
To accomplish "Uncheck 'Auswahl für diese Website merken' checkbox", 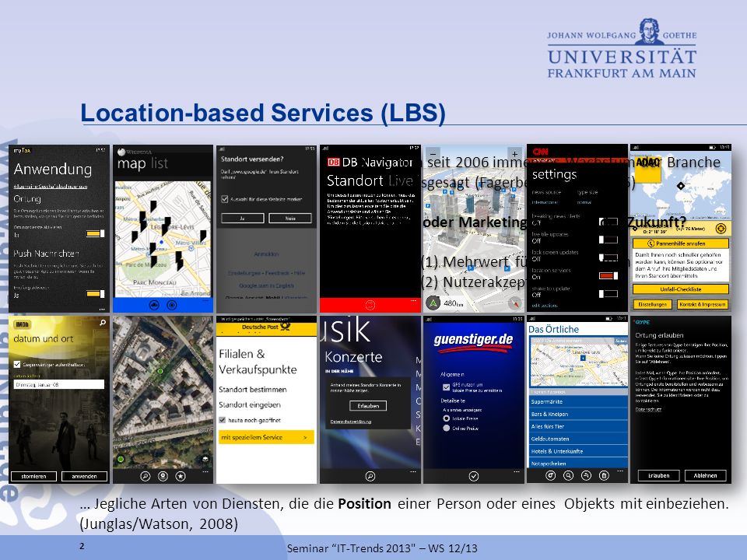I will [x=224, y=199].
